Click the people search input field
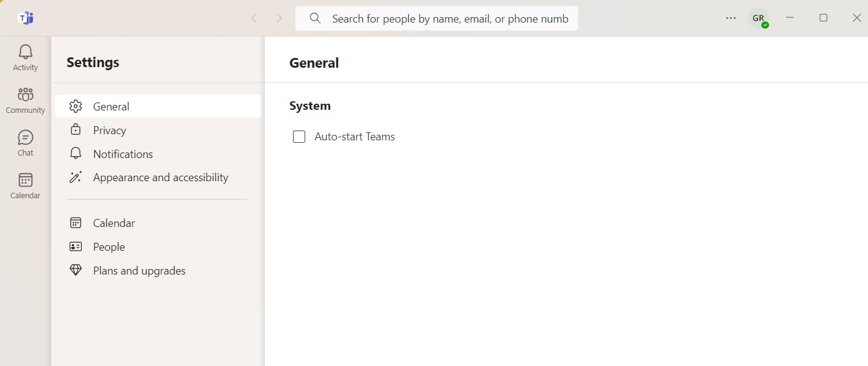 coord(436,18)
